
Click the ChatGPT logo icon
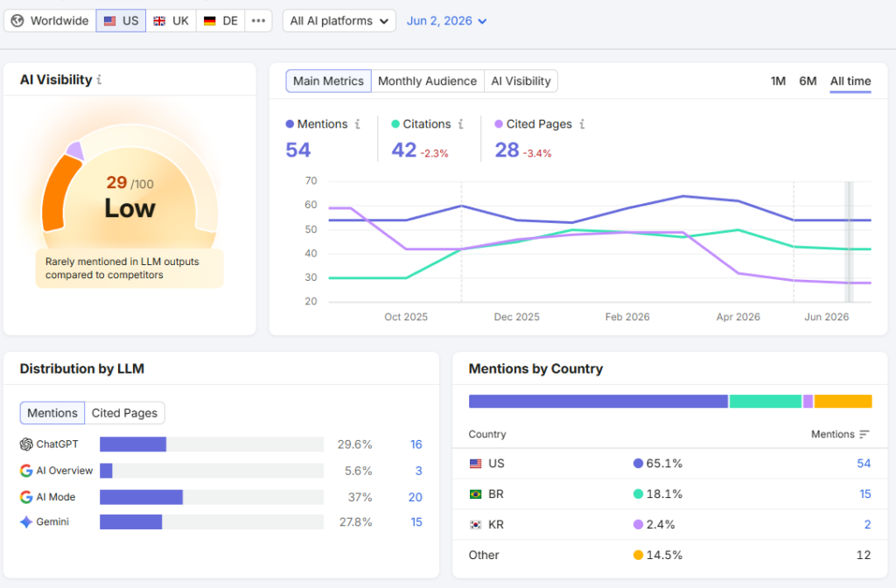(x=26, y=444)
